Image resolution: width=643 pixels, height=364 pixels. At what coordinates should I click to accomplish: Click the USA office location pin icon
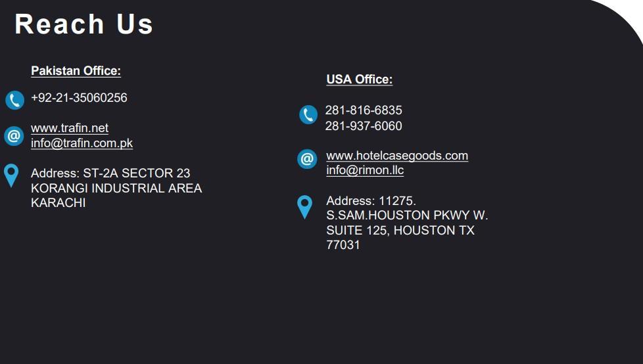pos(304,206)
